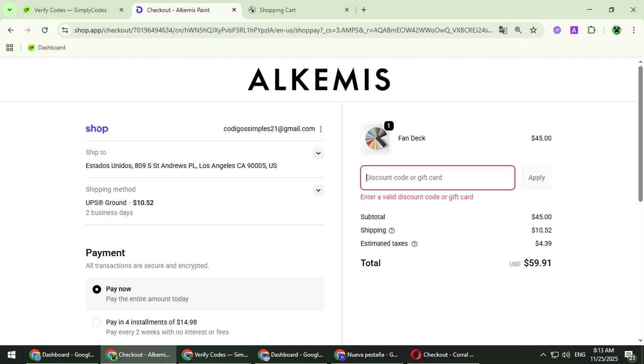Click the $59.91 total amount
This screenshot has width=644, height=364.
[538, 263]
